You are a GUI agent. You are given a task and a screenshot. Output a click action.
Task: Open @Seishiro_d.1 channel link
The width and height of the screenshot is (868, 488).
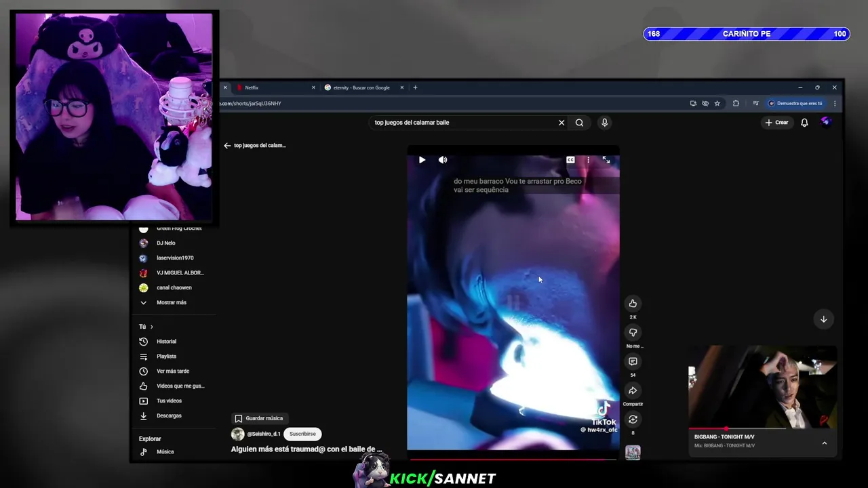[263, 434]
